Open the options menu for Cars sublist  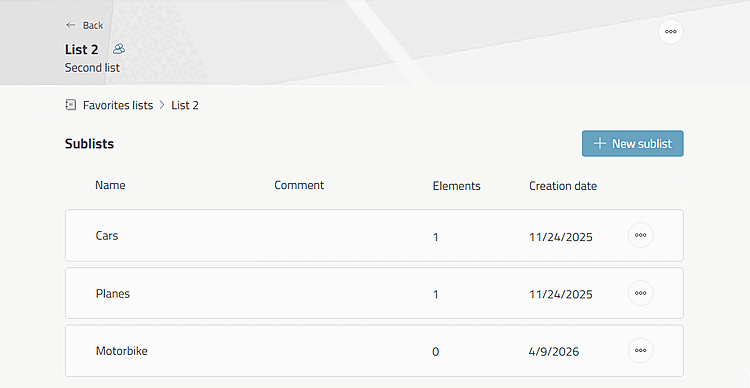click(x=640, y=235)
